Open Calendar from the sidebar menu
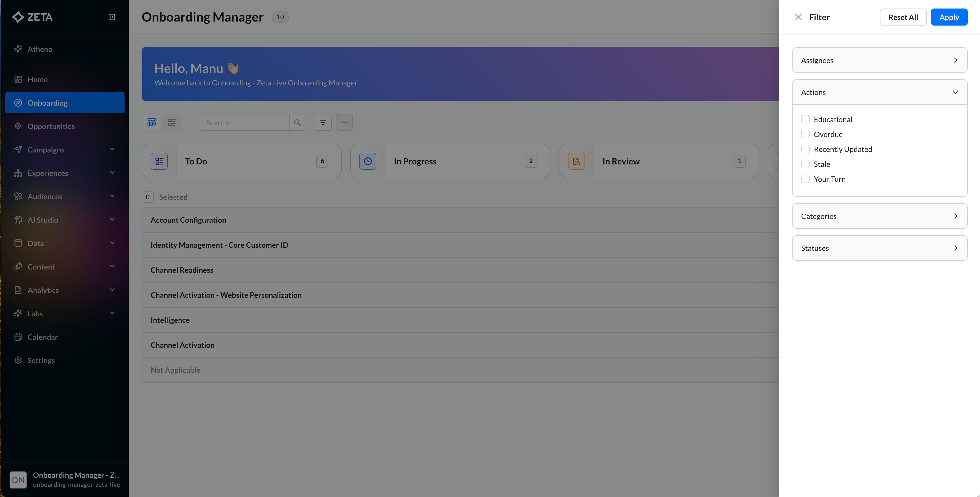 43,337
